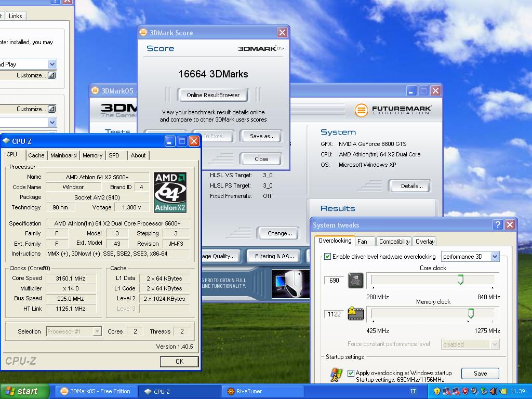Click the Safely Remove Hardware tray icon
The width and height of the screenshot is (532, 399).
click(x=484, y=391)
